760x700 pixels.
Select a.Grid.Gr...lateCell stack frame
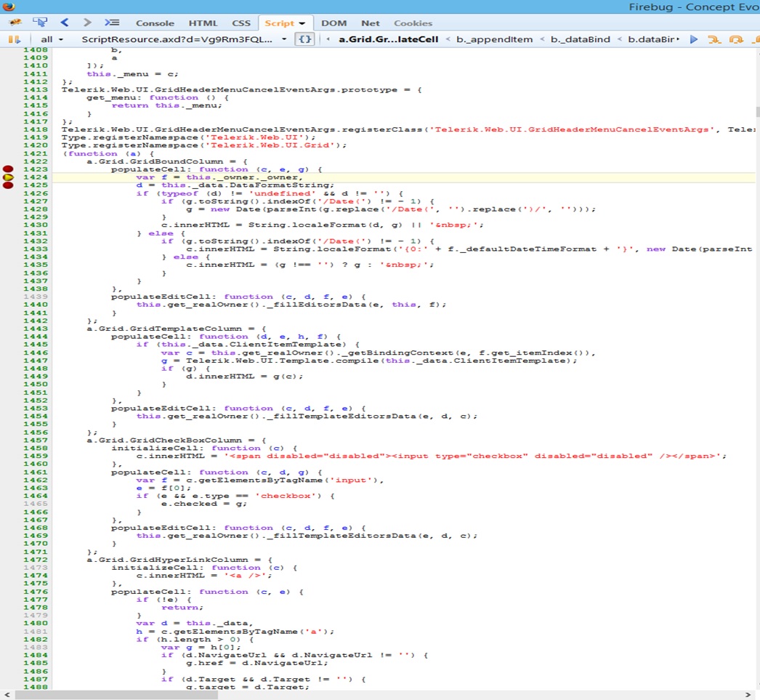point(388,39)
